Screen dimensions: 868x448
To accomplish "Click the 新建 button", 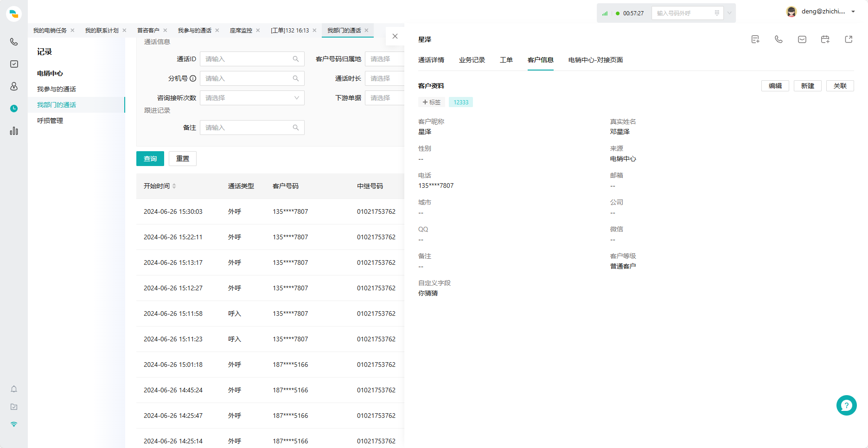I will point(808,86).
